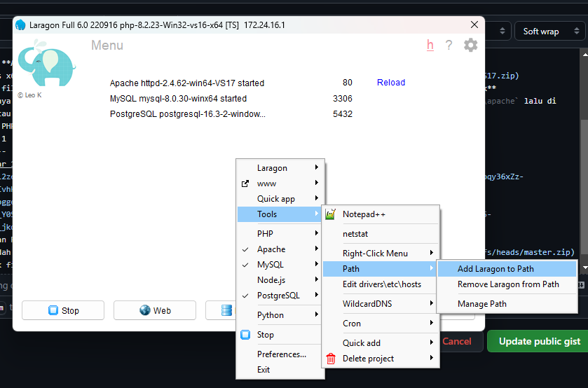Select the Path menu entry
Viewport: 588px width, 388px height.
tap(381, 269)
